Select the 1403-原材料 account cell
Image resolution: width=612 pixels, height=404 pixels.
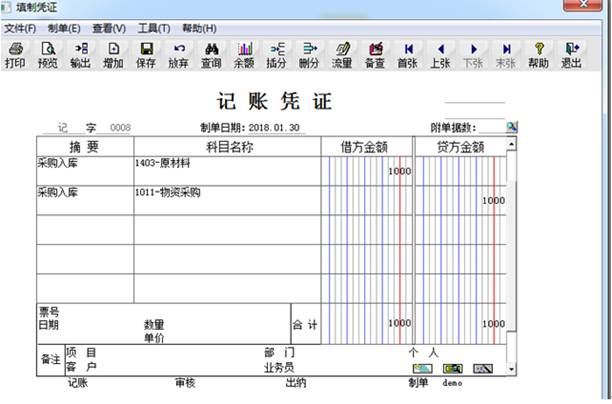click(x=227, y=171)
